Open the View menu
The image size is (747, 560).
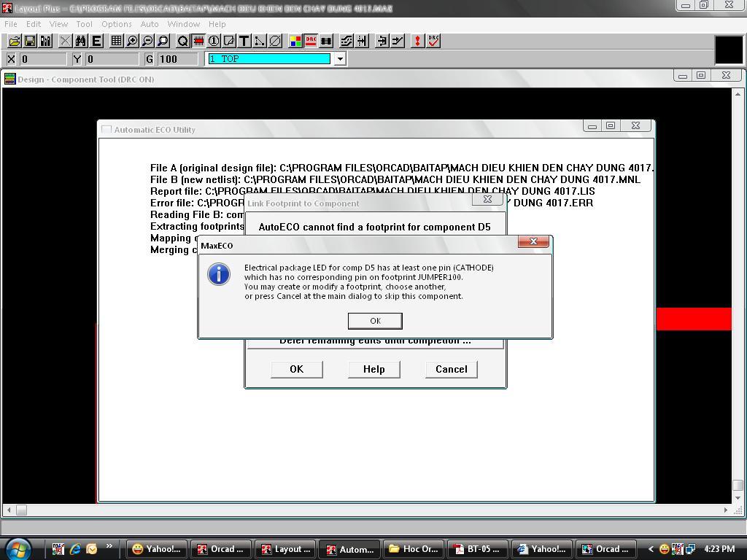point(58,24)
